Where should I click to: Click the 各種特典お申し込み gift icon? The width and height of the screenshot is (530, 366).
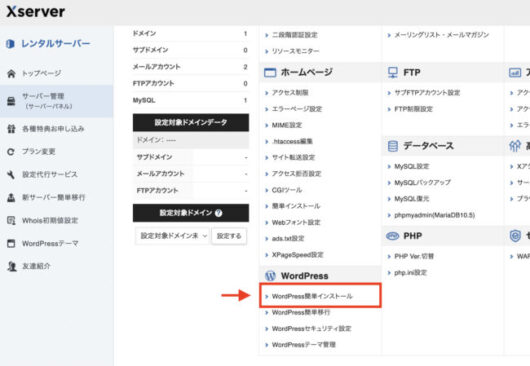point(11,129)
